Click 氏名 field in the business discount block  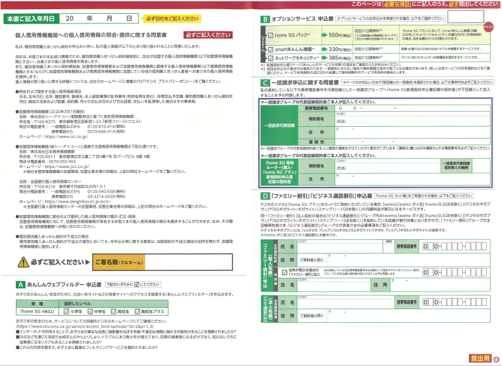pyautogui.click(x=346, y=303)
